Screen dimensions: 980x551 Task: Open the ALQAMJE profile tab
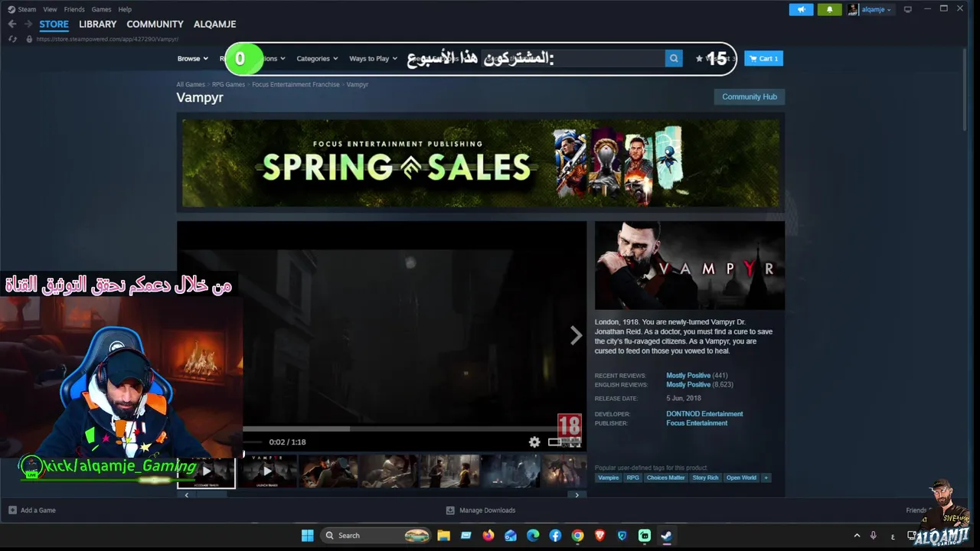click(x=214, y=24)
